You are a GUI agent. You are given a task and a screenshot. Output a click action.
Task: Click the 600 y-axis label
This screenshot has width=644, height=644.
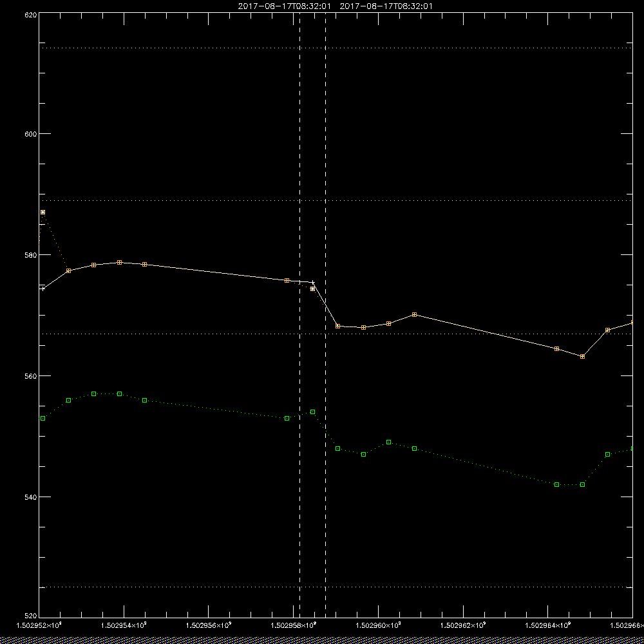pyautogui.click(x=31, y=134)
